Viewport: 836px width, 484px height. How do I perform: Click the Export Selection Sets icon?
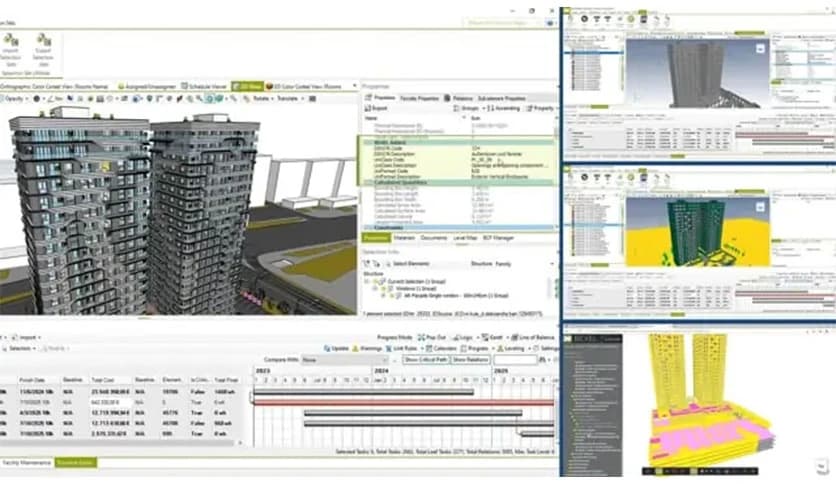(x=44, y=41)
